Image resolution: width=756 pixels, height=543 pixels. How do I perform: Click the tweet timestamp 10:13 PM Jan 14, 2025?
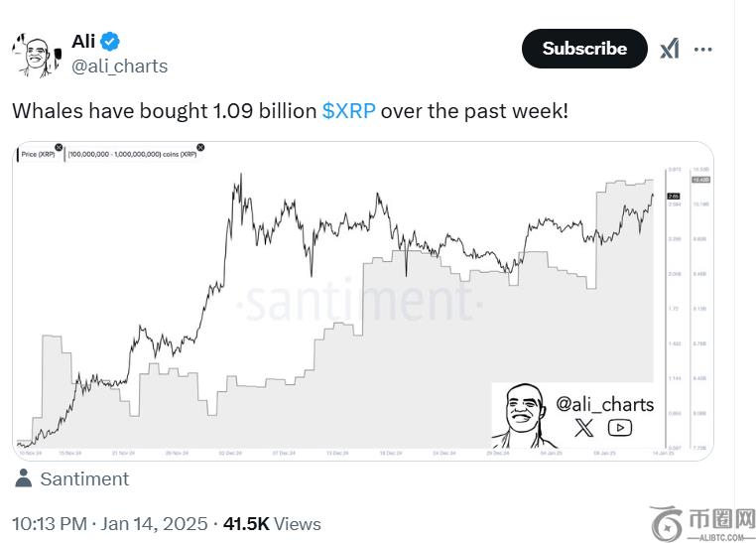(x=109, y=523)
